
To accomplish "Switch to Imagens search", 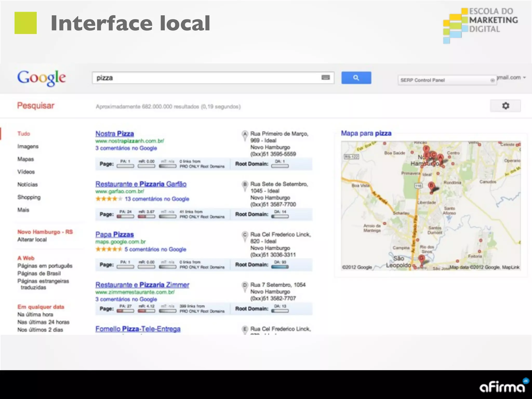I will tap(28, 147).
